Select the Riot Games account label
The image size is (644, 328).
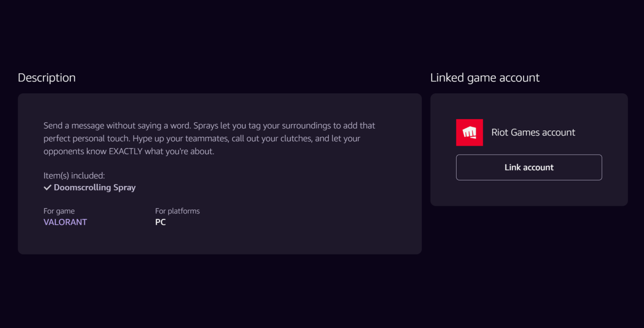pos(533,132)
